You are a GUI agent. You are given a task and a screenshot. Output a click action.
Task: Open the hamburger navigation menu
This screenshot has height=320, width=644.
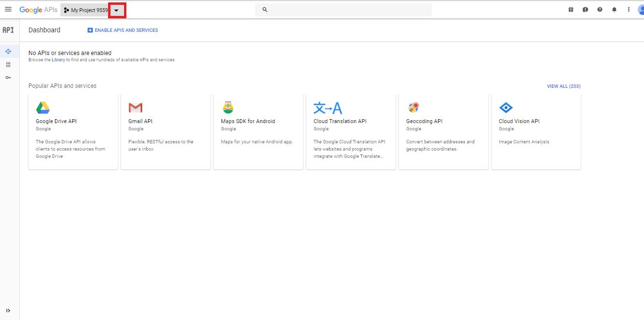[x=8, y=10]
